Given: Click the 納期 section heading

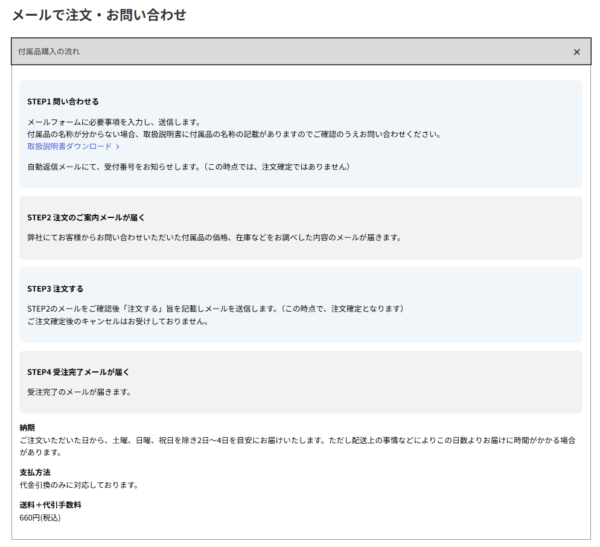Looking at the screenshot, I should [x=27, y=427].
